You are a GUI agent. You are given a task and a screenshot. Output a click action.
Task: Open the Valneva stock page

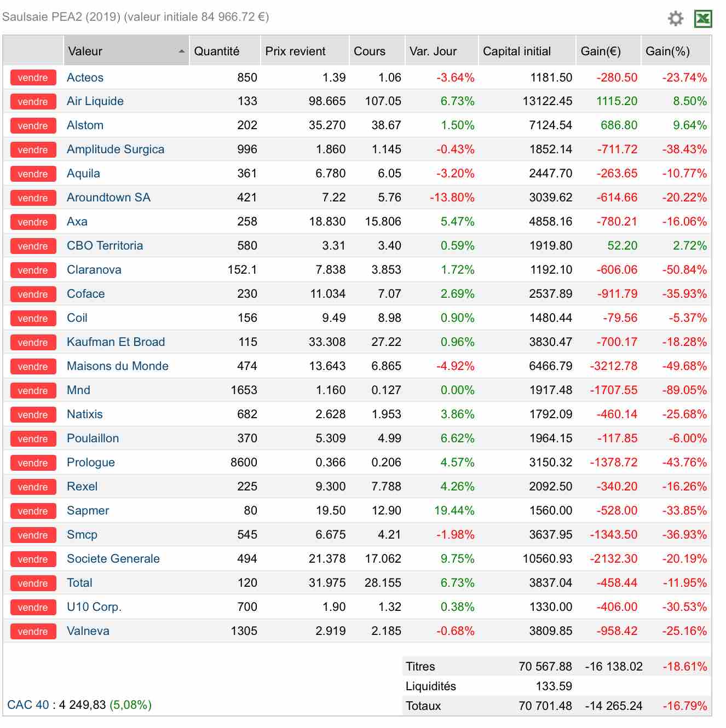(88, 631)
